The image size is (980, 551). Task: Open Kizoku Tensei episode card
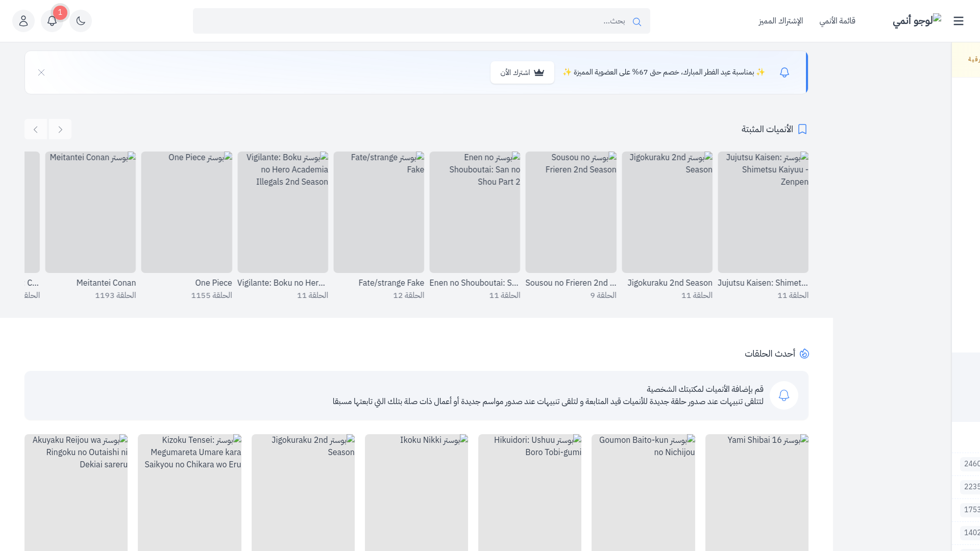click(189, 492)
